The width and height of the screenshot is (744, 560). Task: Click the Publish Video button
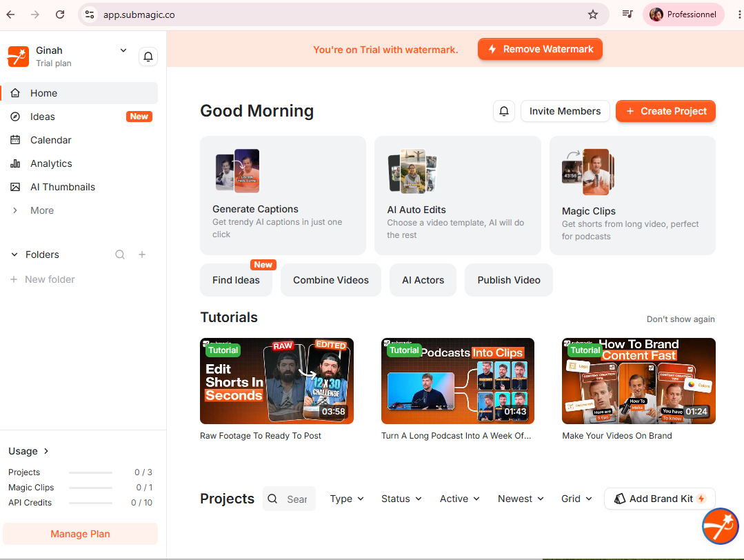509,280
